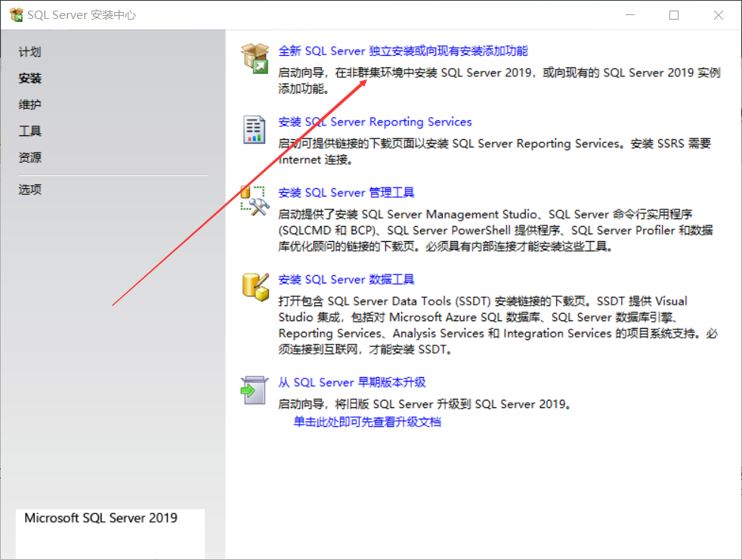Open the 资源 section
This screenshot has height=560, width=742.
tap(29, 157)
